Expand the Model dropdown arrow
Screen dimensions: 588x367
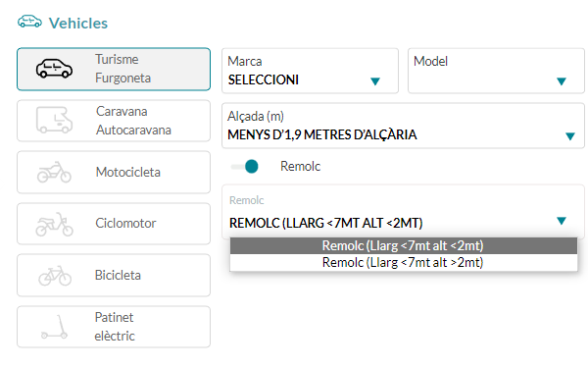561,81
